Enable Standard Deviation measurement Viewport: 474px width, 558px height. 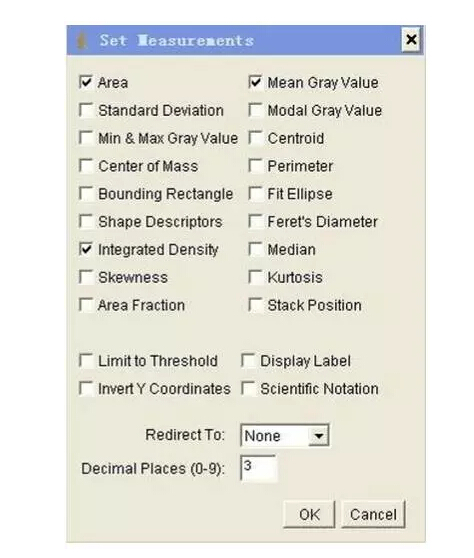pos(86,110)
